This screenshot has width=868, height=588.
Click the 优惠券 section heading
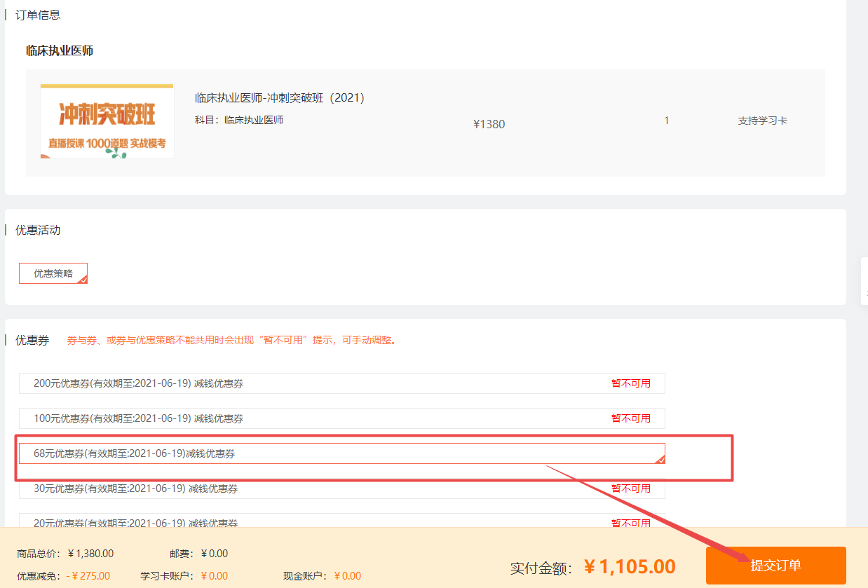[x=32, y=341]
